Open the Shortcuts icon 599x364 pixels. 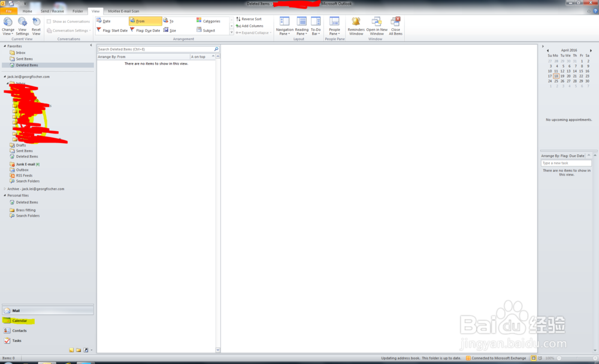(86, 350)
